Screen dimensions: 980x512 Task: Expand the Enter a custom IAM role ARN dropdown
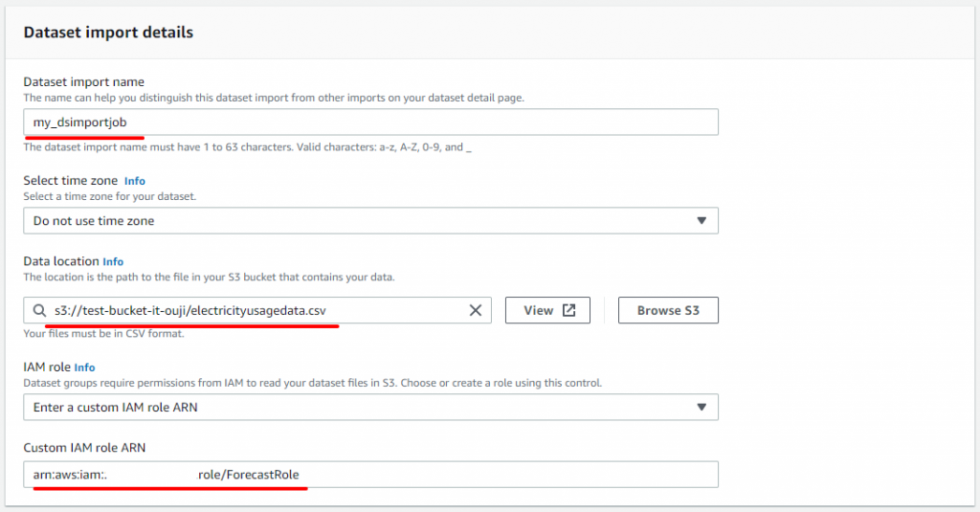click(370, 407)
